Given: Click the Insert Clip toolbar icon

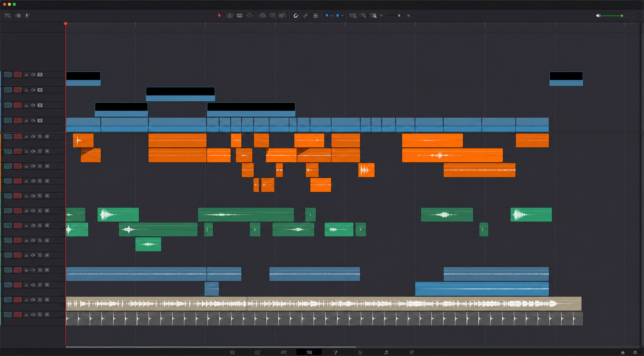Looking at the screenshot, I should [263, 16].
